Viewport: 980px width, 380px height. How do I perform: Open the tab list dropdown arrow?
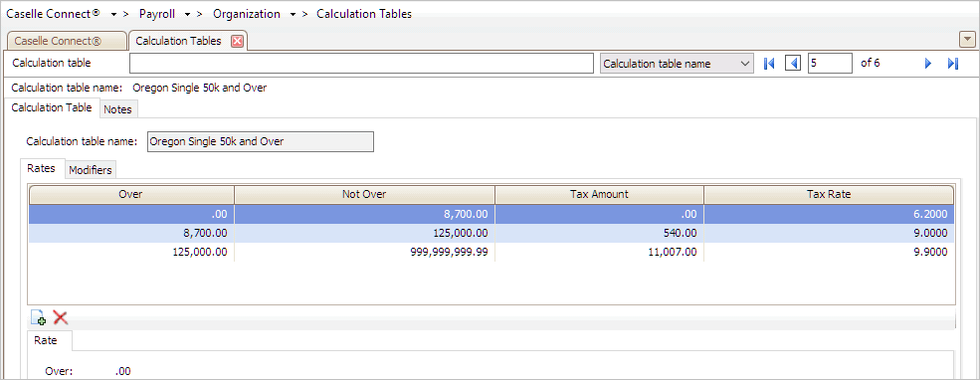point(967,40)
